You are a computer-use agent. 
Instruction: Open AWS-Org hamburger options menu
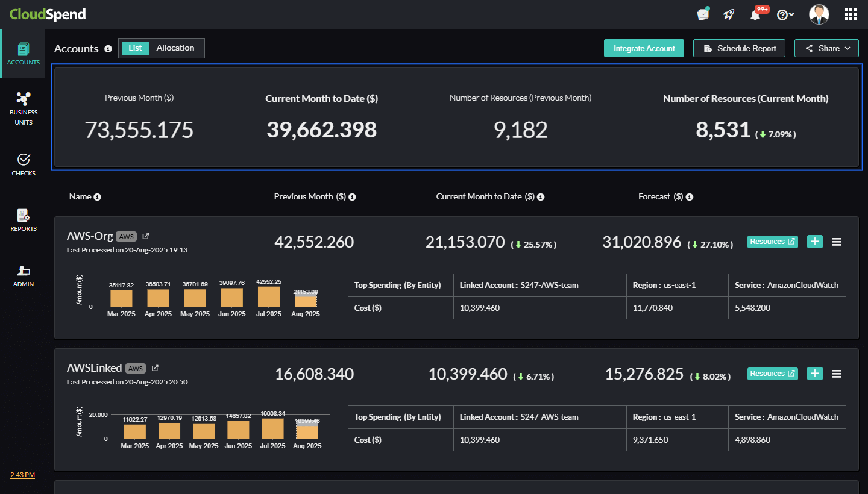tap(837, 242)
